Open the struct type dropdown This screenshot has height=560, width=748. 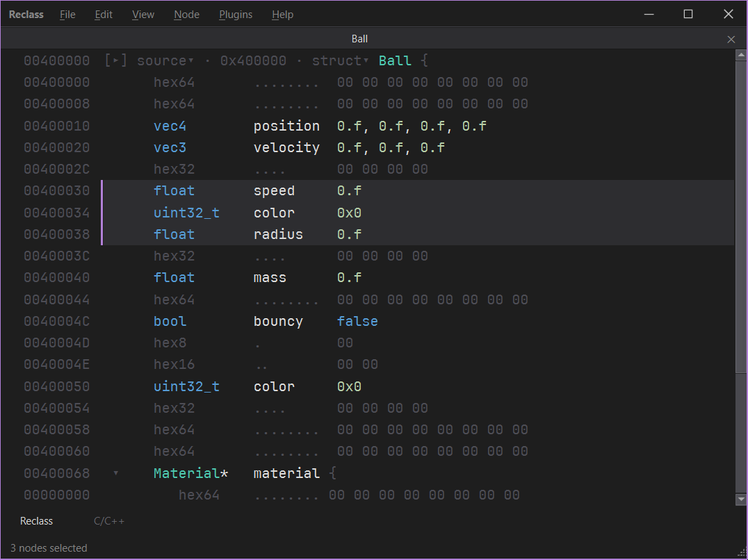coord(340,60)
